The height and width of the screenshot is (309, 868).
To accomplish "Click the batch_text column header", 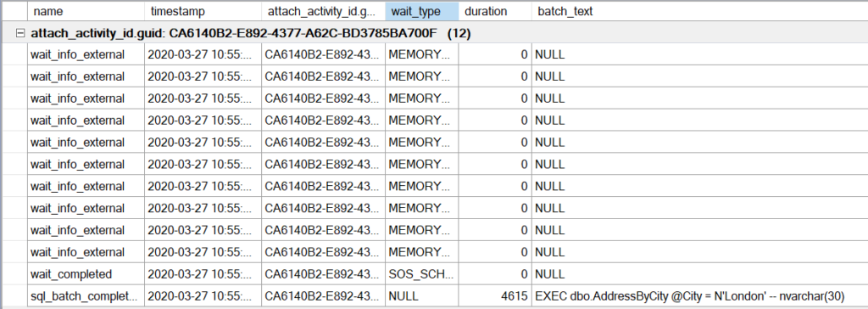I will (x=699, y=11).
